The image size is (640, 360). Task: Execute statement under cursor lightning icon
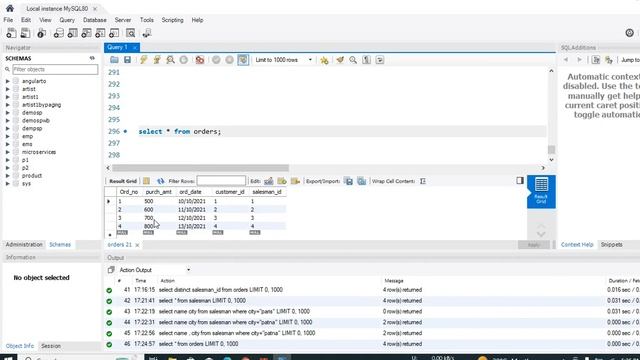pos(157,60)
